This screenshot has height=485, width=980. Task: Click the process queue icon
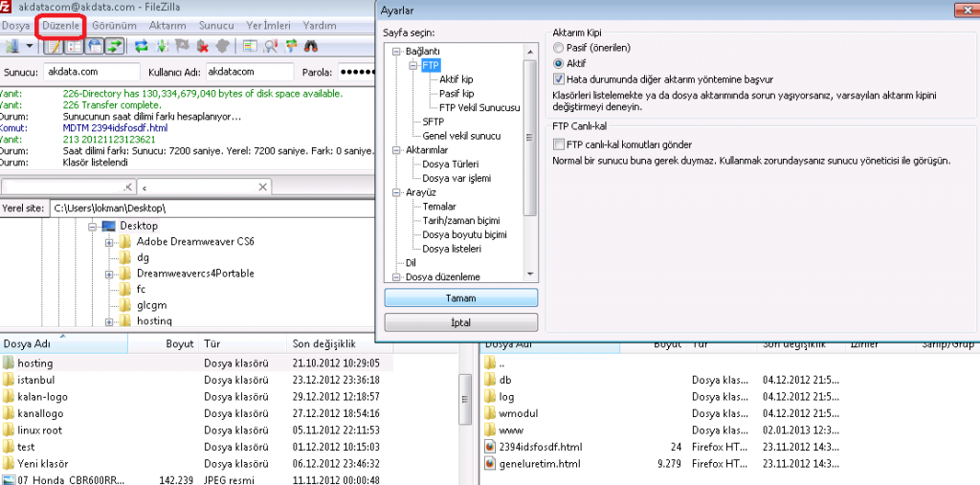[162, 46]
